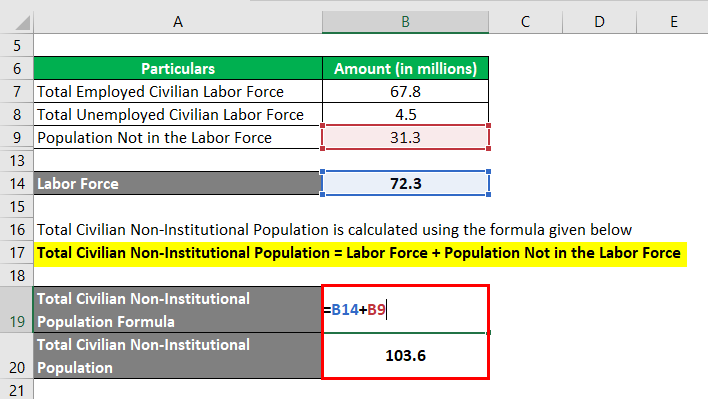Viewport: 708px width, 399px height.
Task: Select row 16 header
Action: tap(17, 230)
